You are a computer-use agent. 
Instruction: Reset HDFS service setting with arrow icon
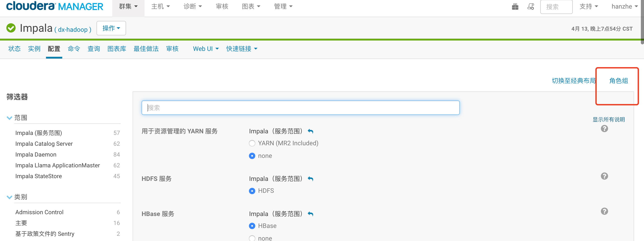pos(310,179)
